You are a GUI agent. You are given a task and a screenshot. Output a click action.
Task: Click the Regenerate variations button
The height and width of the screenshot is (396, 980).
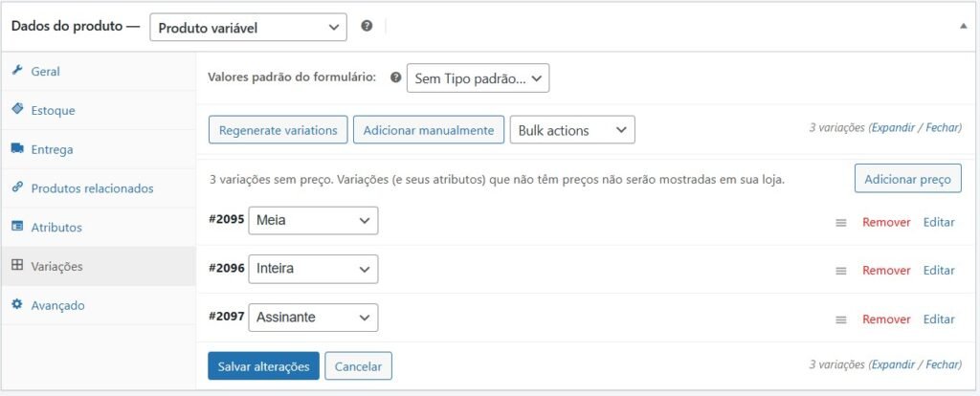(278, 130)
